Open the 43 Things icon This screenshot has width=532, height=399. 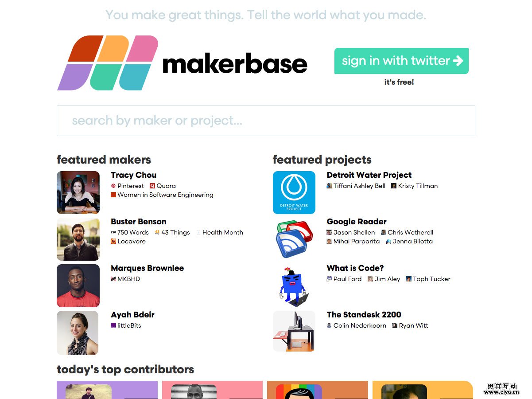coord(158,232)
